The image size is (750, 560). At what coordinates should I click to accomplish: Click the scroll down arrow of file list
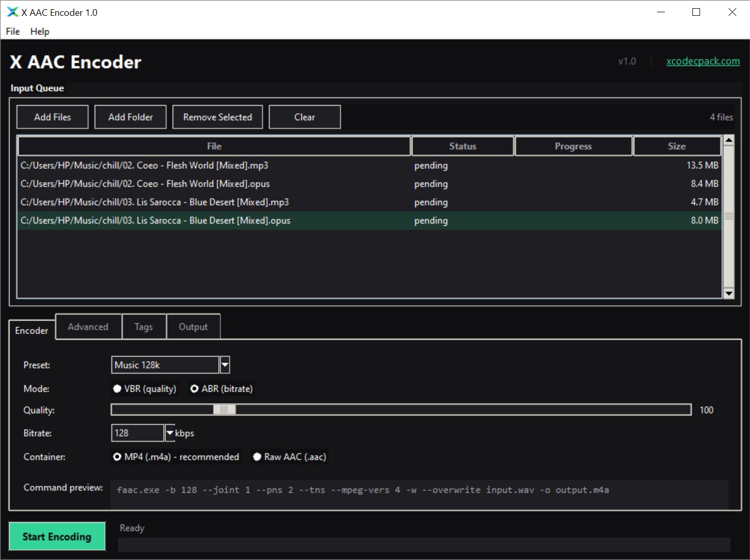click(x=729, y=293)
